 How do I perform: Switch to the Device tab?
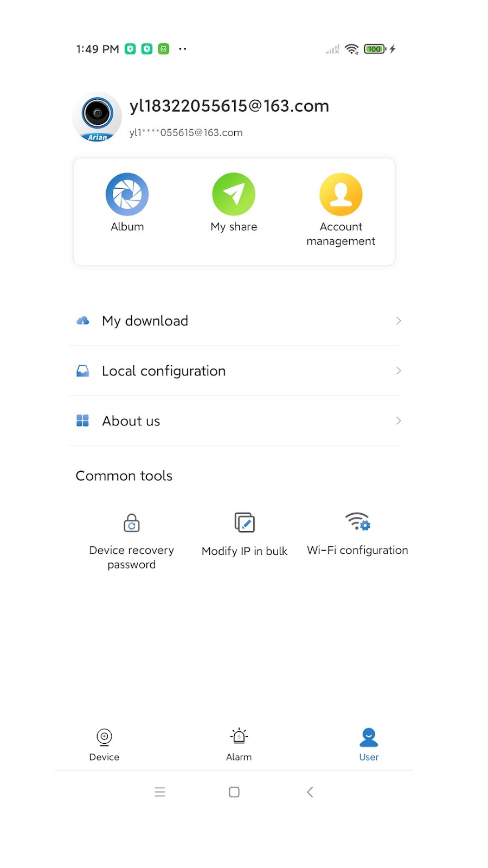104,745
